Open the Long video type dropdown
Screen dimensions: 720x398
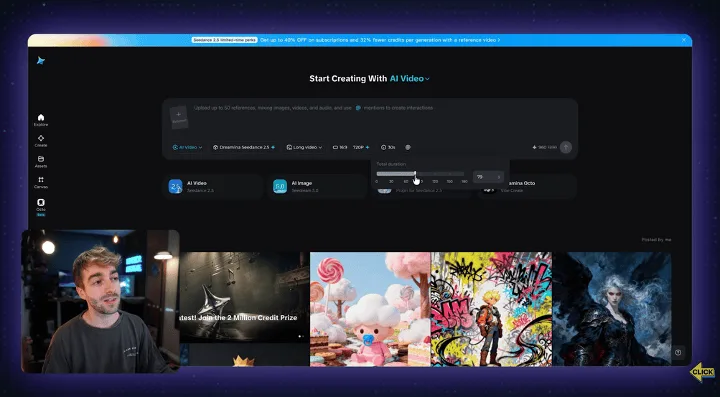point(304,147)
